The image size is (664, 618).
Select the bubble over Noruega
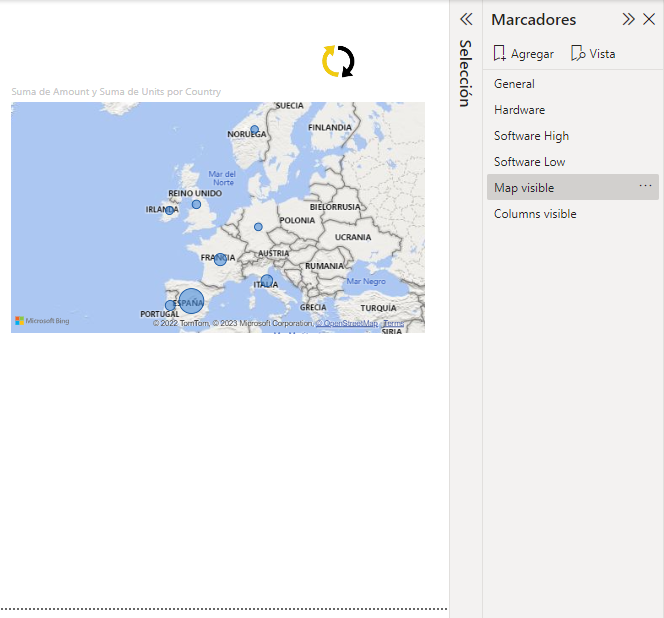tap(255, 129)
